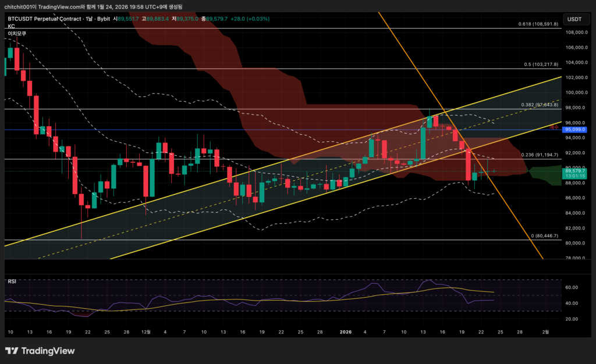The height and width of the screenshot is (364, 596).
Task: Open the USDT currency selector
Action: (574, 19)
